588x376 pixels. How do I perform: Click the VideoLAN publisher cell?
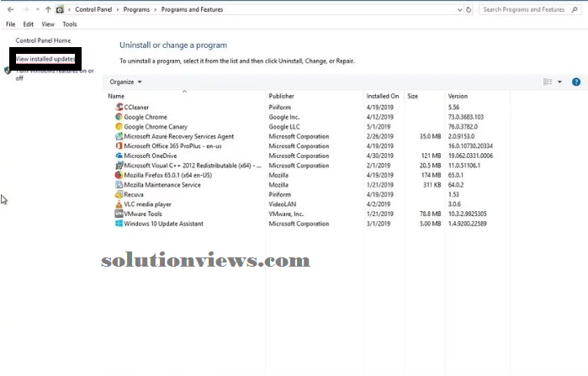click(x=283, y=204)
